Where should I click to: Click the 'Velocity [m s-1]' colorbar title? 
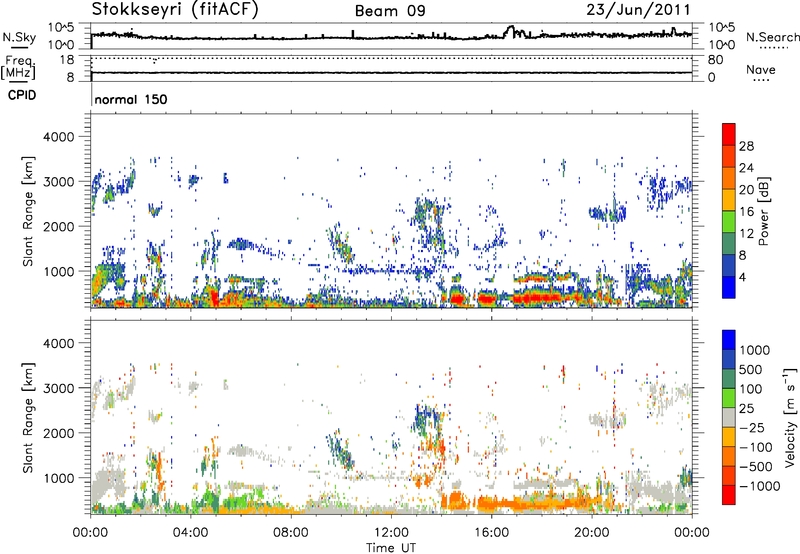click(x=789, y=417)
